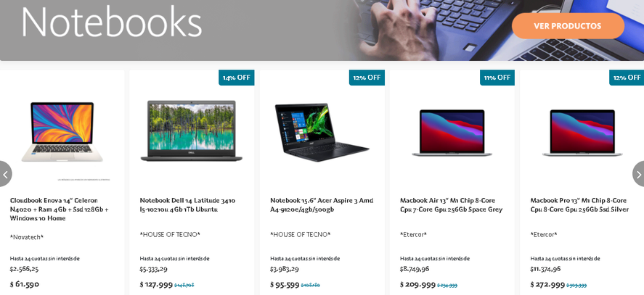
Task: Click the VER PRODUCTOS button
Action: pos(568,26)
